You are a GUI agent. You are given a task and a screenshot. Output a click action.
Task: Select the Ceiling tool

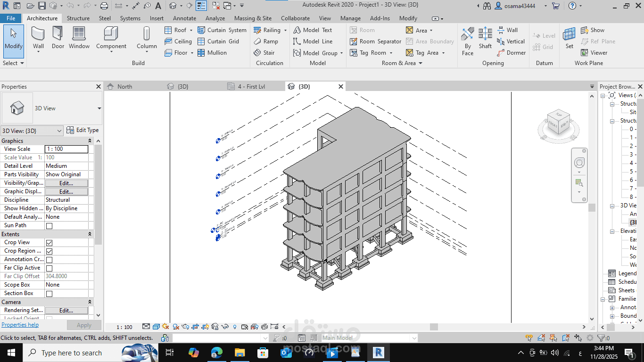click(178, 41)
